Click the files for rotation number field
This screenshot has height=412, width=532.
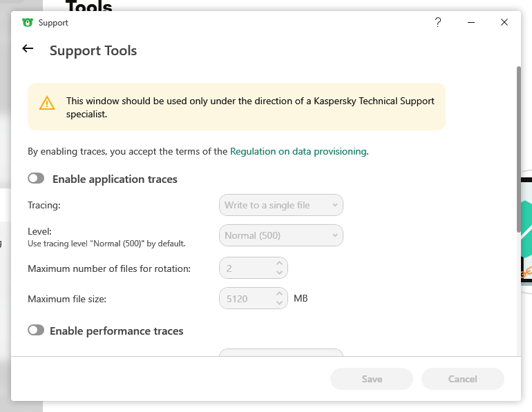245,267
